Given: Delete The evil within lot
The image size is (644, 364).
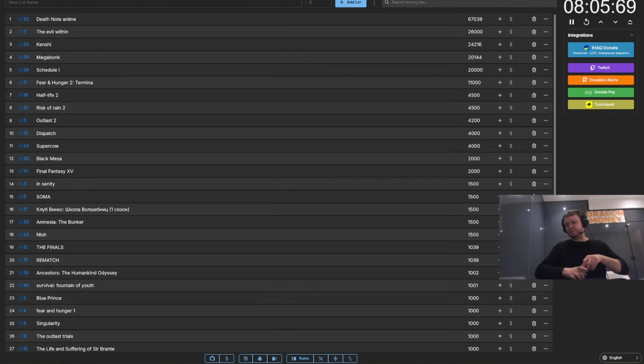Looking at the screenshot, I should click(534, 32).
